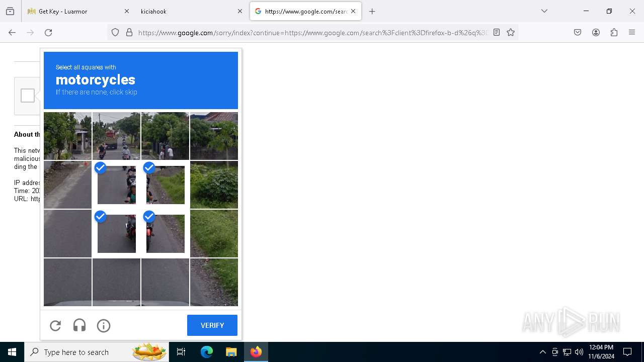The image size is (644, 362).
Task: Reload the captcha challenge
Action: [x=55, y=326]
